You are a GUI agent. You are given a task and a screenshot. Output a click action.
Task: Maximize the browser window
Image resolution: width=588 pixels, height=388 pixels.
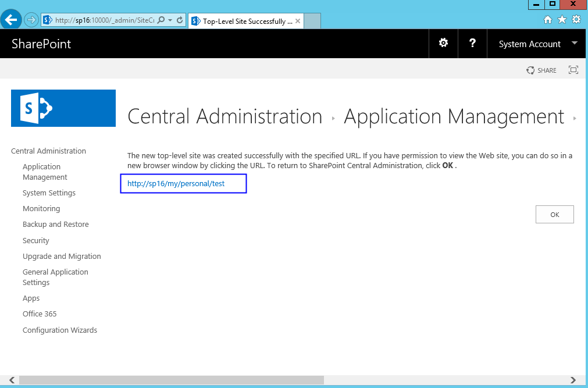[x=552, y=4]
